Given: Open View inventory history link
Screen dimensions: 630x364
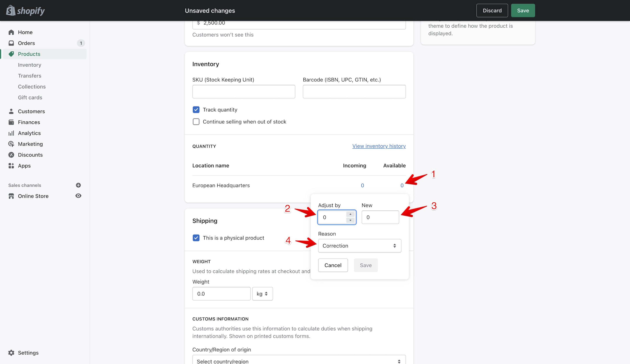Looking at the screenshot, I should tap(379, 146).
